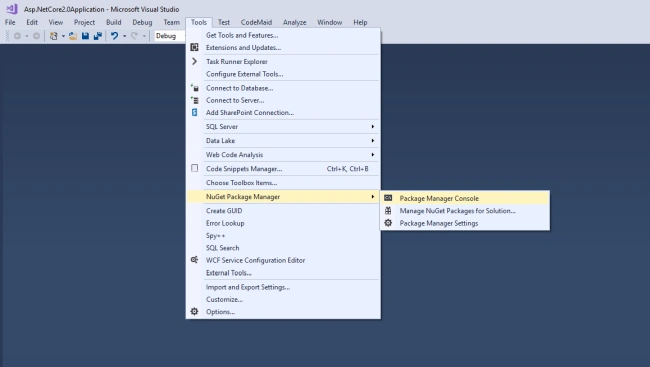Click the Package Manager Settings gear icon
Image resolution: width=650 pixels, height=367 pixels.
[388, 223]
